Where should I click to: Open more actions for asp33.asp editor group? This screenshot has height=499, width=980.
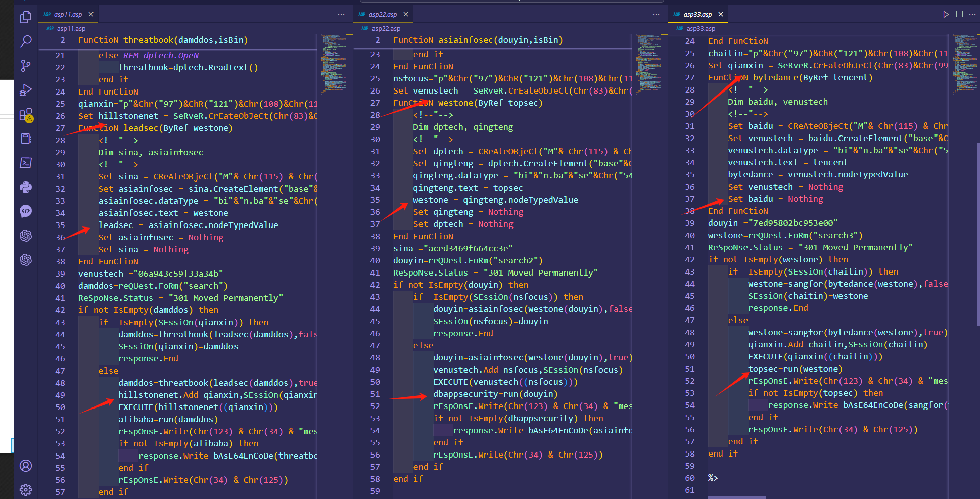click(x=972, y=14)
